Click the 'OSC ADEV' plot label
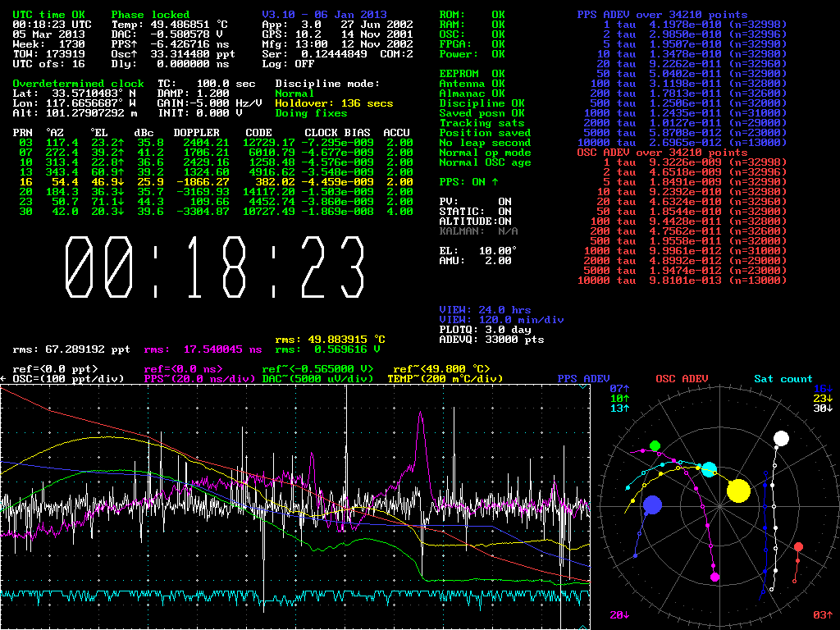Viewport: 840px width, 630px height. pyautogui.click(x=682, y=379)
